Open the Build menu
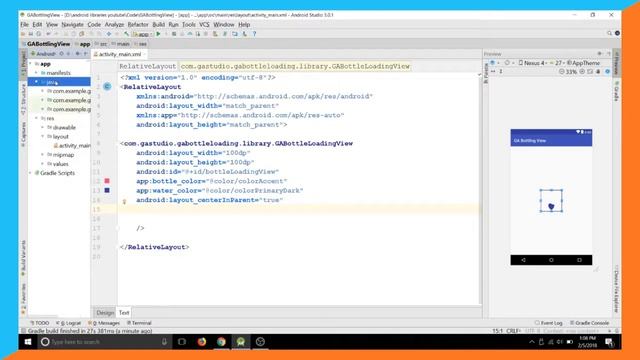640x360 pixels. 158,24
